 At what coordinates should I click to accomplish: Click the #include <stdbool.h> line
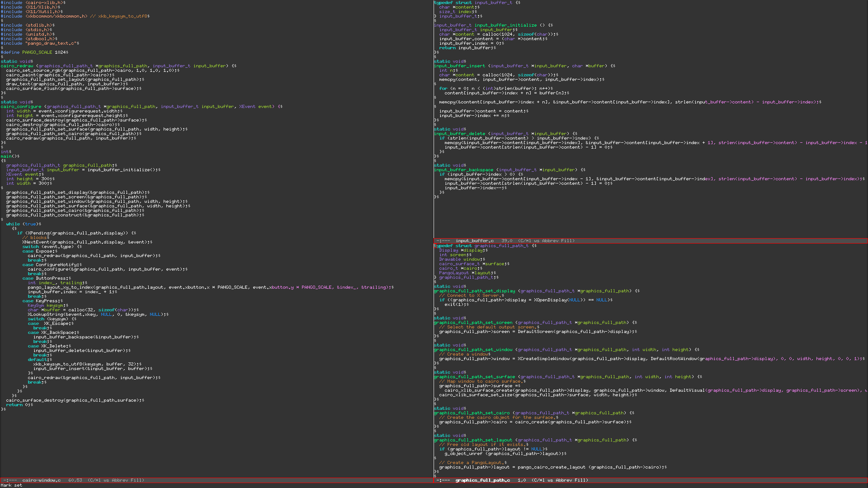tap(29, 39)
